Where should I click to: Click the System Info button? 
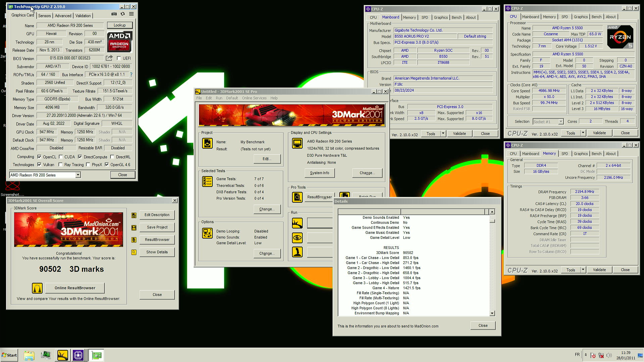[x=319, y=173]
